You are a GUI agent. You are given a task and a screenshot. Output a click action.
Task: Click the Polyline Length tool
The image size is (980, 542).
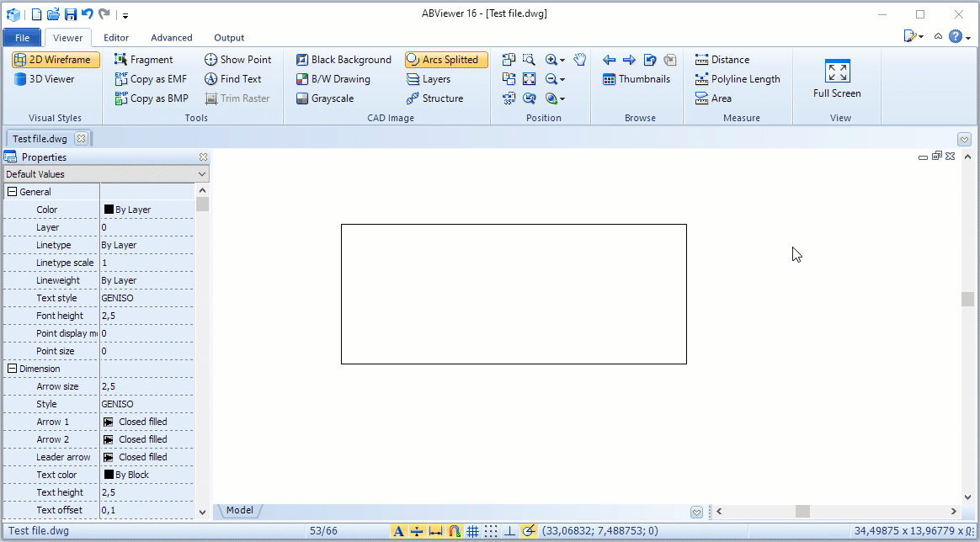[738, 78]
